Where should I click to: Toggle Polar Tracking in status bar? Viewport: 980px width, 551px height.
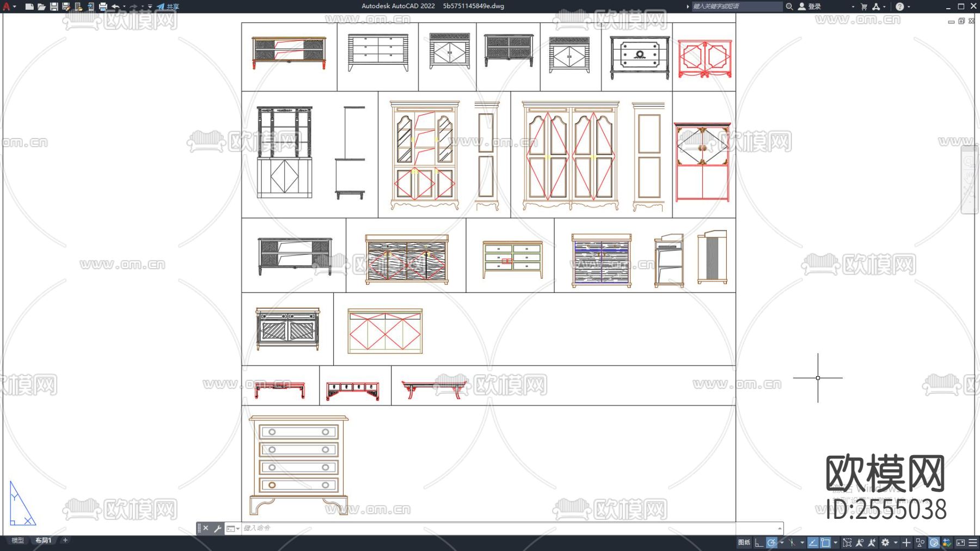coord(771,542)
